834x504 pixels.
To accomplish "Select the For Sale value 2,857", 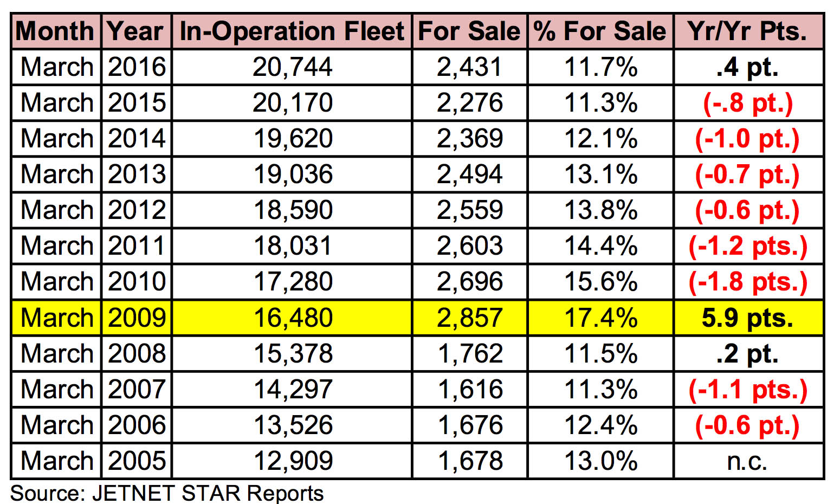I will [470, 318].
